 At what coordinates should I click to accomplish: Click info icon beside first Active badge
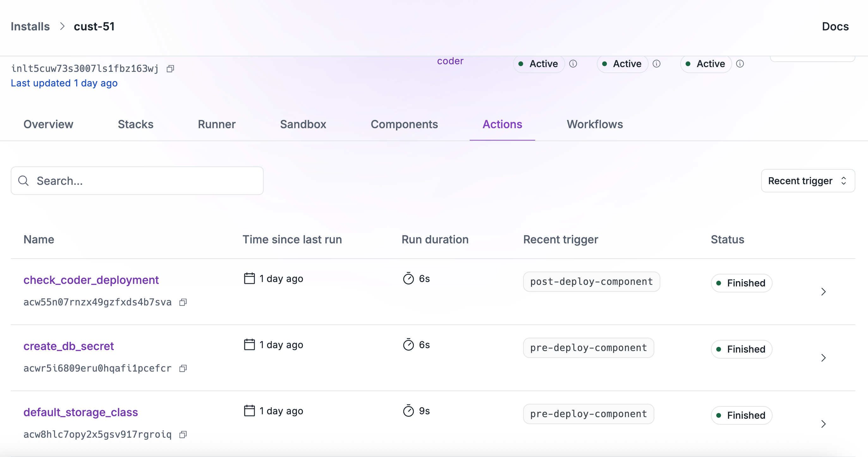[x=573, y=64]
